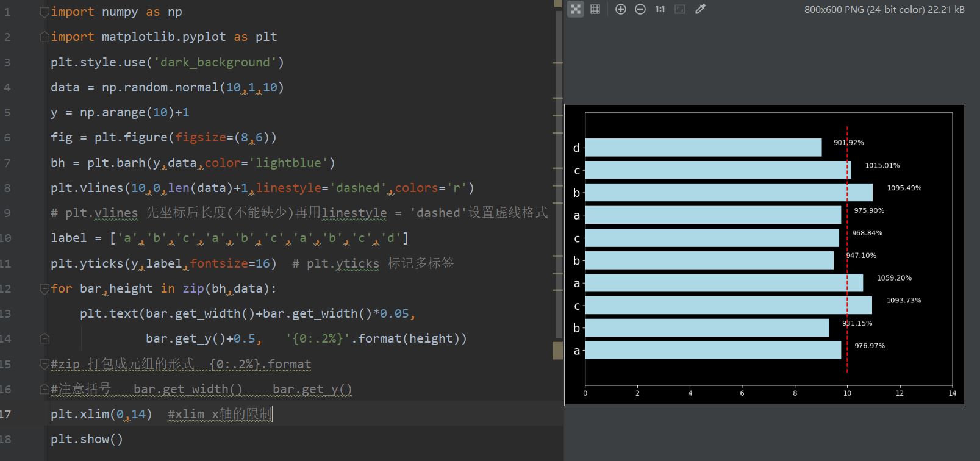Viewport: 980px width, 461px height.
Task: Click the comment on line 9
Action: coord(299,213)
